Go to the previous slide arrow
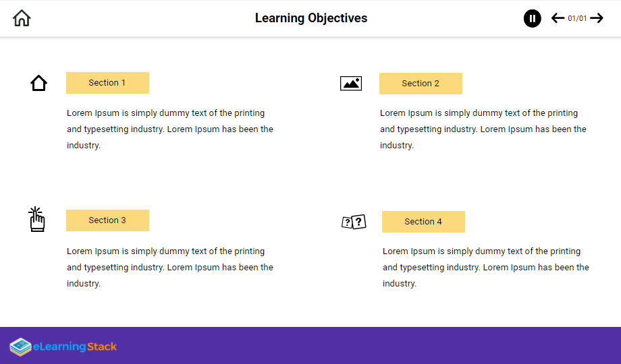The height and width of the screenshot is (364, 621). [558, 18]
